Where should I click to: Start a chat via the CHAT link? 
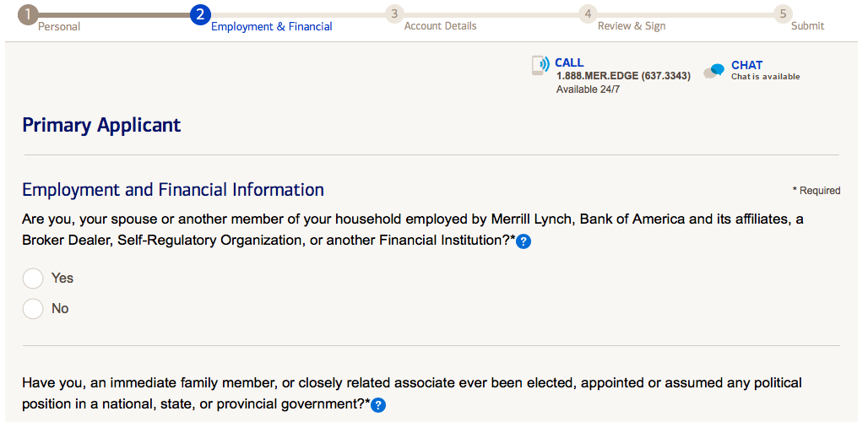746,65
